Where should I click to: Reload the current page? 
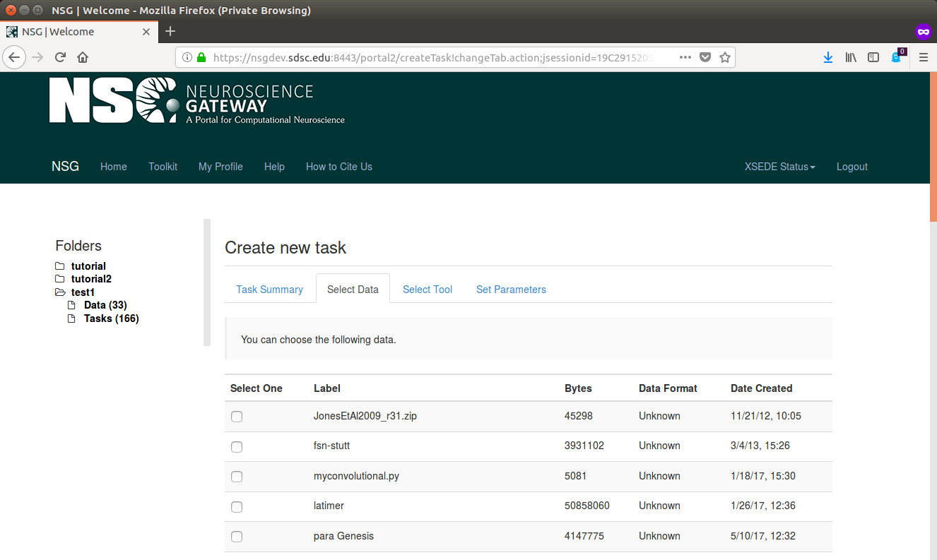[61, 57]
